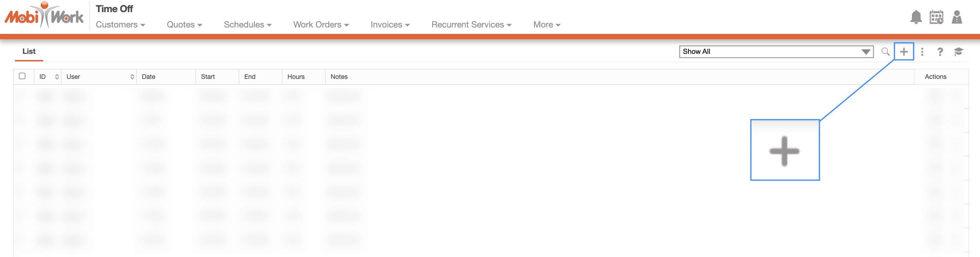This screenshot has width=980, height=257.
Task: Open the vertical three-dot options menu
Action: [922, 52]
